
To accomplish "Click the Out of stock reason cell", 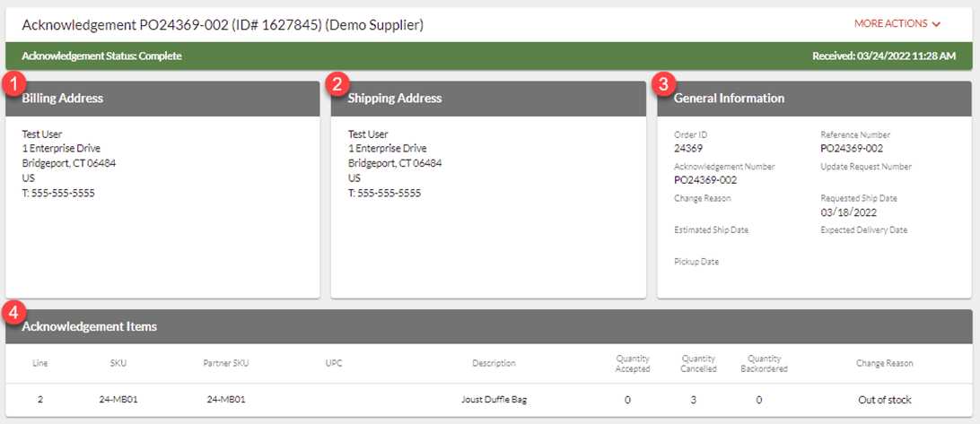I will 884,400.
